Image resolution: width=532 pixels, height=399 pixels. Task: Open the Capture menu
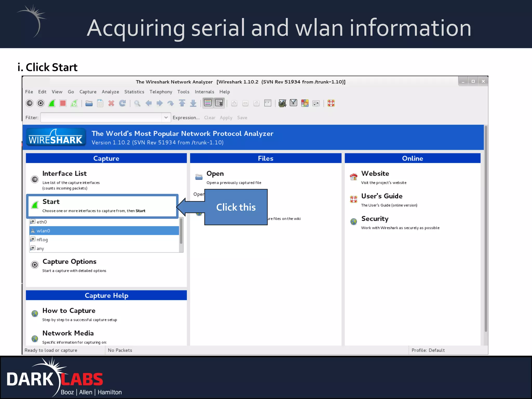(x=88, y=92)
